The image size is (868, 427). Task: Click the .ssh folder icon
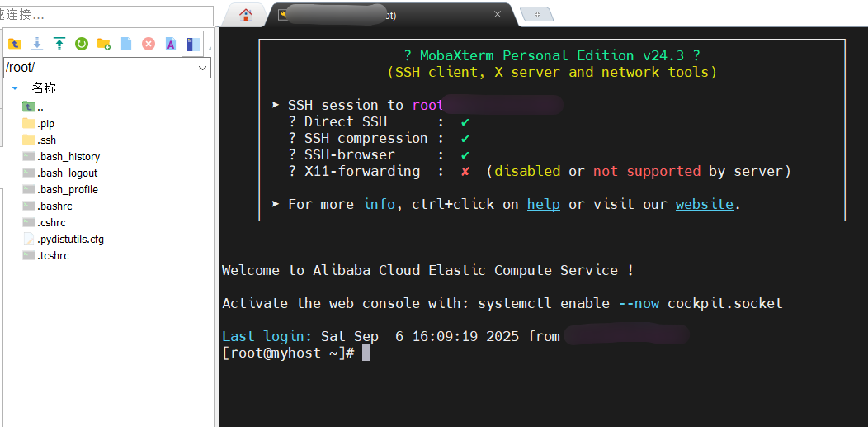[x=29, y=140]
